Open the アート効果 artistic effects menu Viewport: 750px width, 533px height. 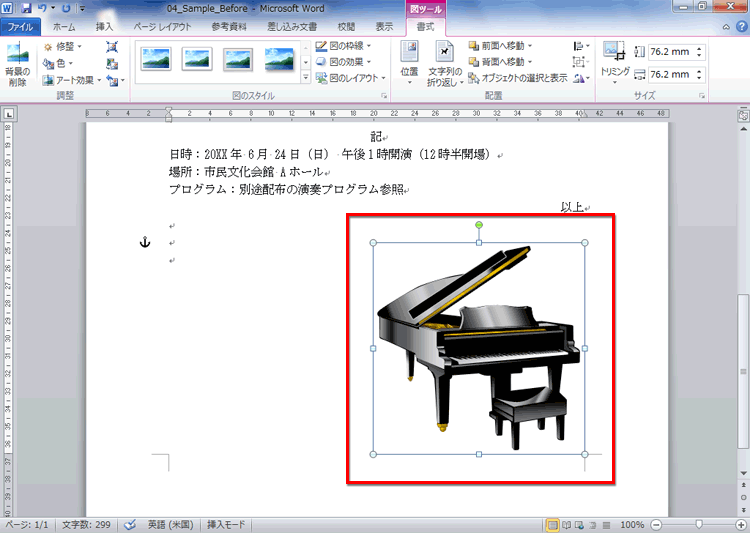(x=72, y=80)
